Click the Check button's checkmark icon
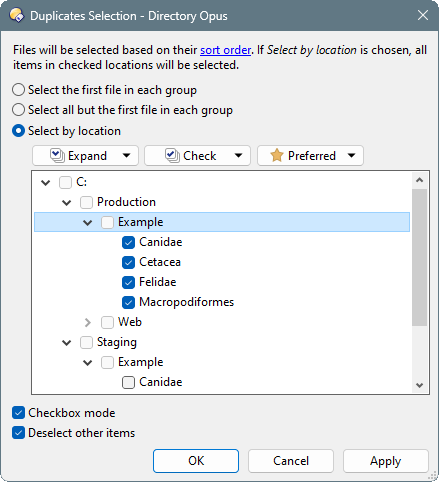The width and height of the screenshot is (439, 482). [172, 156]
